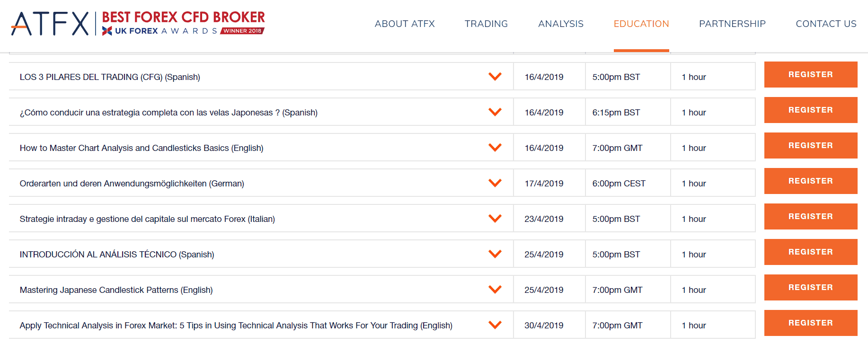Expand Mastering Japanese Candlestick Patterns chevron

[x=495, y=290]
